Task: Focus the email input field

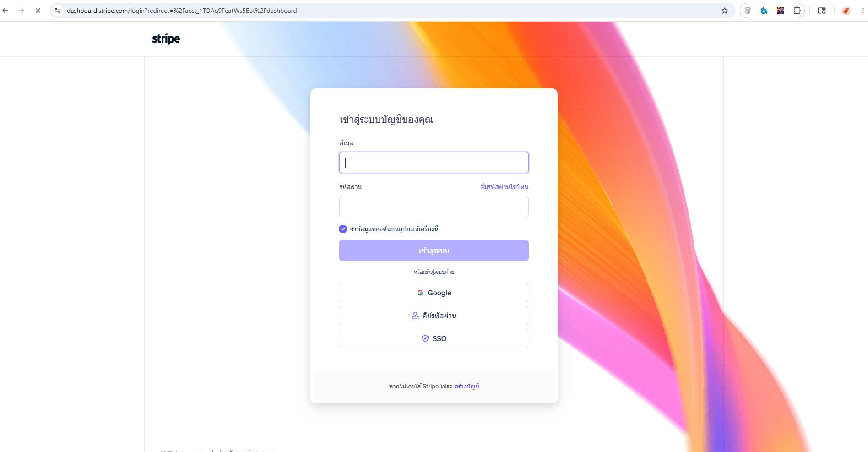Action: click(434, 163)
